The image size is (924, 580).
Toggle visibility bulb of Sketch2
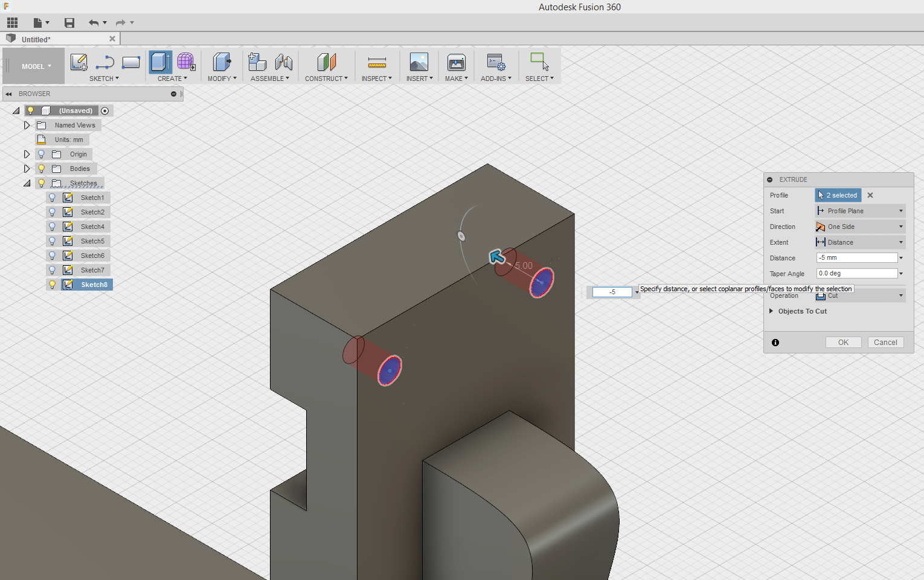(53, 212)
